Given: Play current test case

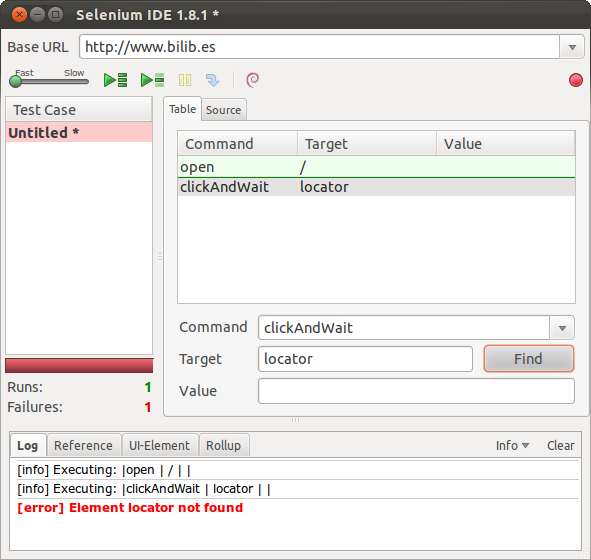Looking at the screenshot, I should pyautogui.click(x=152, y=80).
